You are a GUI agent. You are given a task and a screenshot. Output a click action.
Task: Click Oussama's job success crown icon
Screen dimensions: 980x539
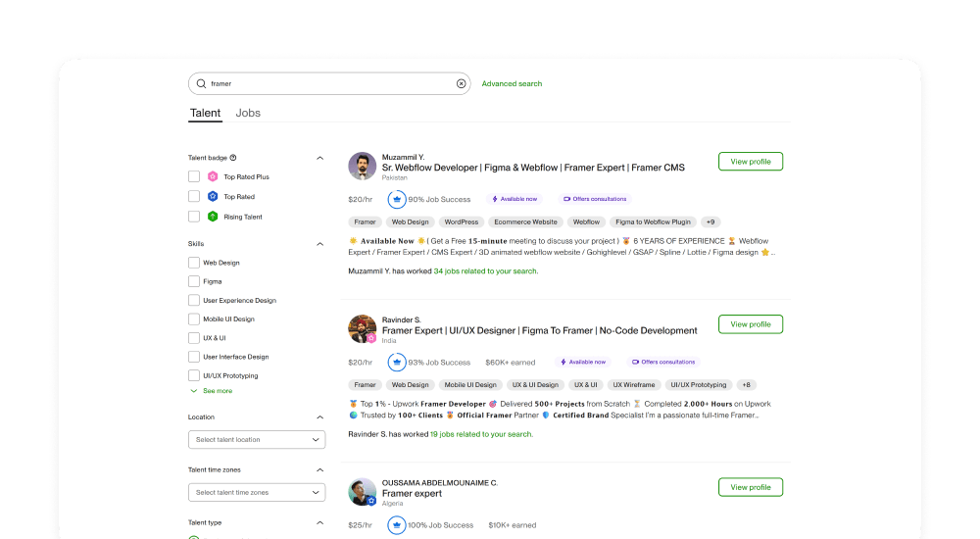tap(396, 525)
